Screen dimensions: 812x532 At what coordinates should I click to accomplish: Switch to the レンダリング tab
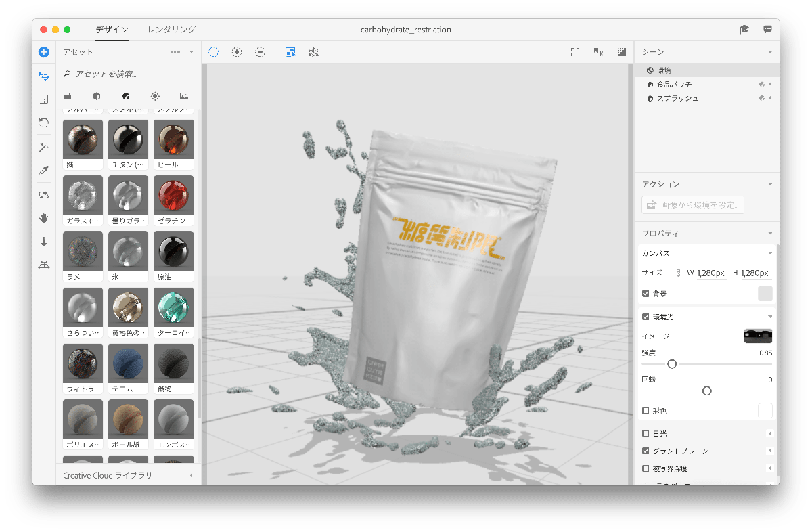tap(172, 30)
